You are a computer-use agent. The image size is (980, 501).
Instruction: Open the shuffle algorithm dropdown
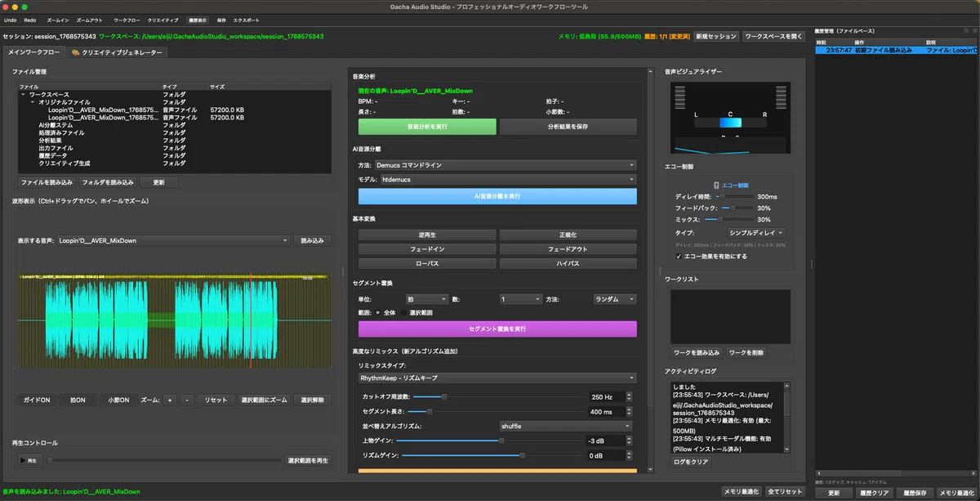(565, 426)
